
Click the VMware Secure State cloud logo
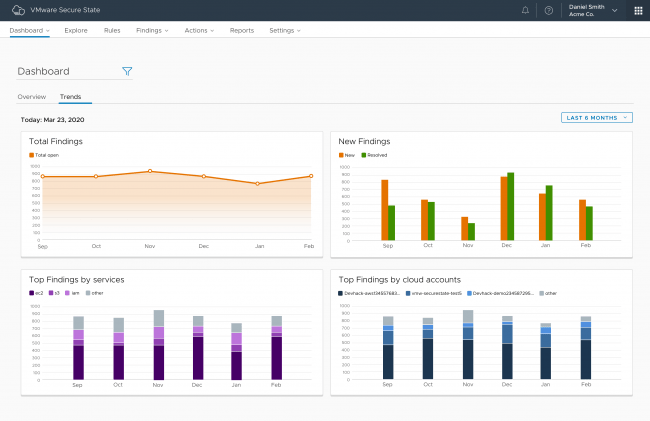point(18,10)
